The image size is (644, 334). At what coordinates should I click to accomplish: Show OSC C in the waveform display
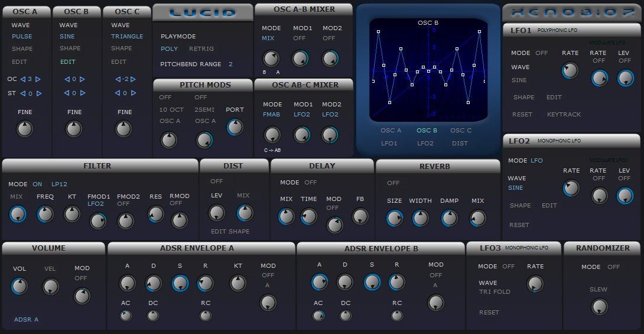[461, 130]
